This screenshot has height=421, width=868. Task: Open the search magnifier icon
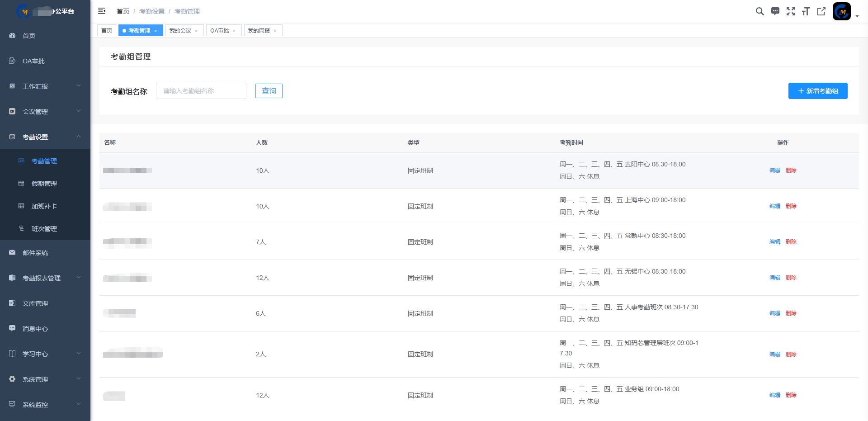point(760,11)
